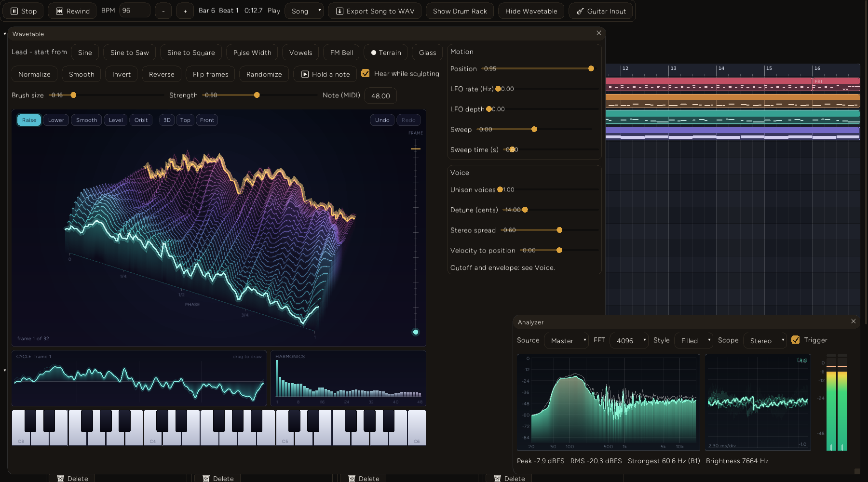Open the Scope mode dropdown

765,341
